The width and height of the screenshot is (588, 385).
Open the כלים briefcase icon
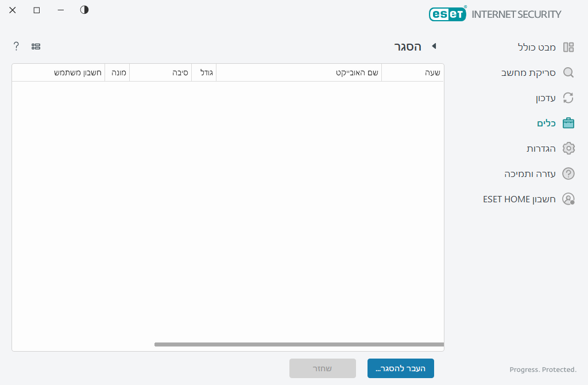[568, 123]
